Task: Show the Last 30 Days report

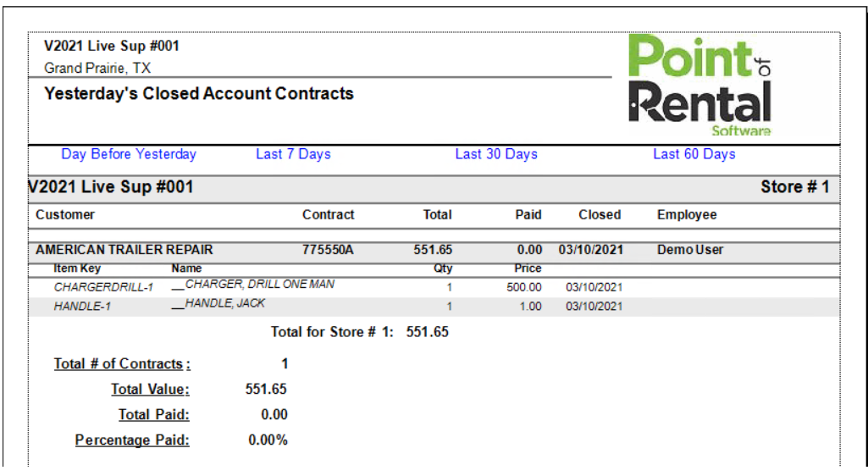Action: click(x=496, y=154)
